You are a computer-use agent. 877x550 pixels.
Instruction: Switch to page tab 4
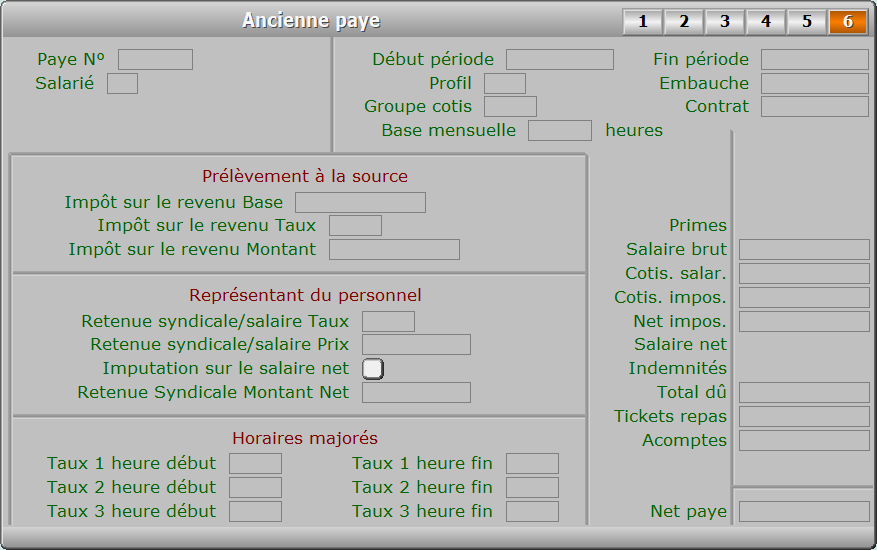point(766,21)
